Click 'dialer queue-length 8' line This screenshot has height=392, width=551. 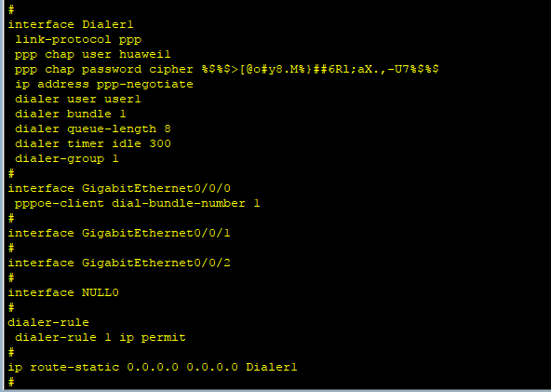[93, 129]
